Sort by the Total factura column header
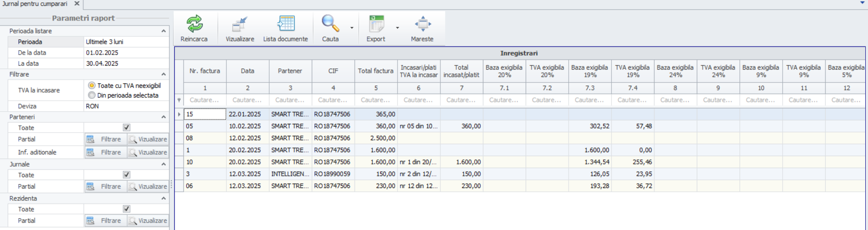The image size is (868, 230). 376,71
